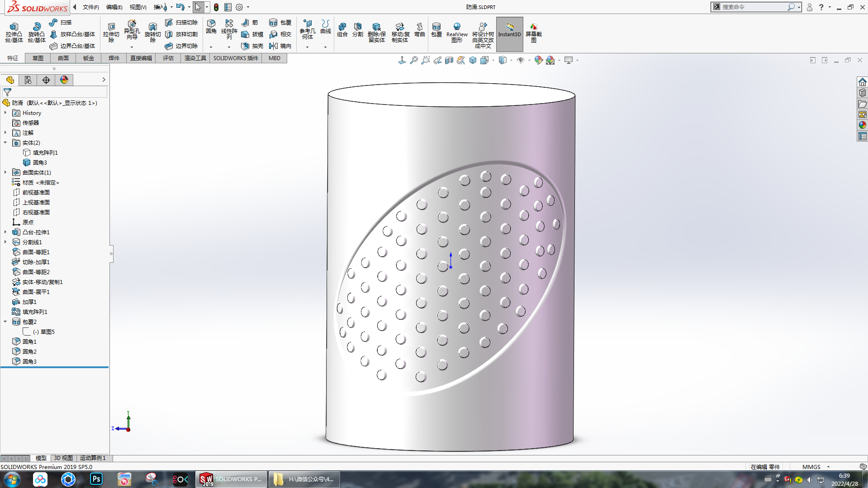Open the Fillet (圆角) dropdown arrow
868x488 pixels.
tap(211, 47)
